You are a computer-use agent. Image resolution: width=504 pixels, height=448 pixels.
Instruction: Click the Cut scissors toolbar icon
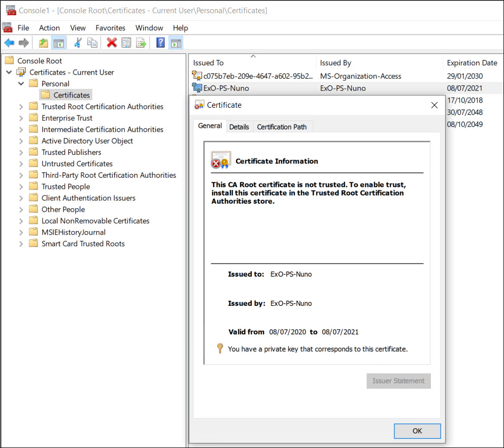78,43
